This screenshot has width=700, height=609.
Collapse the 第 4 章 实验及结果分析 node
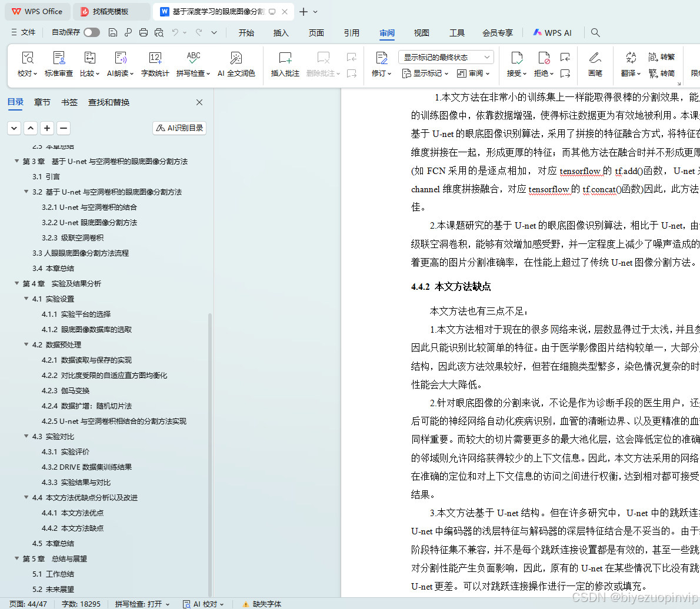(x=16, y=283)
